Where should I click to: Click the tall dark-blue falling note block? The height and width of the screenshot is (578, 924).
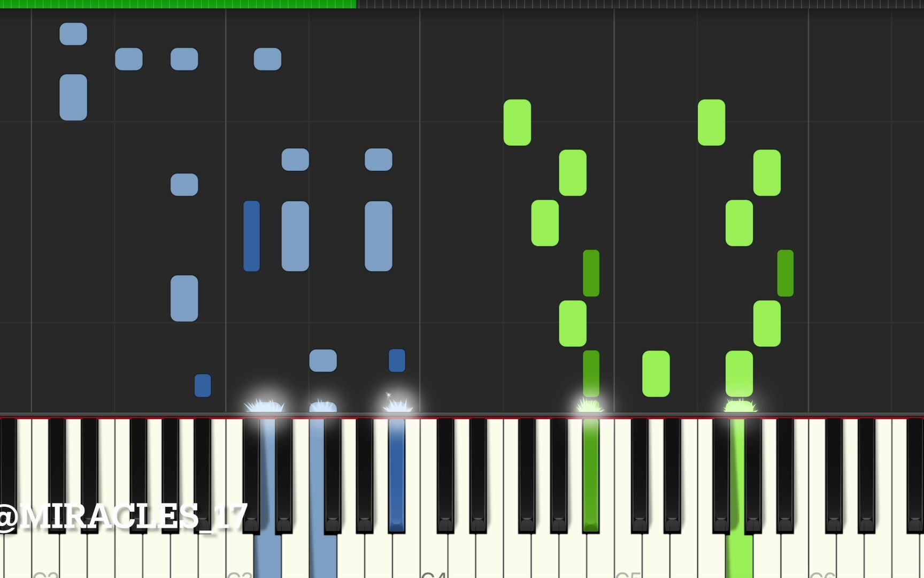pyautogui.click(x=252, y=236)
